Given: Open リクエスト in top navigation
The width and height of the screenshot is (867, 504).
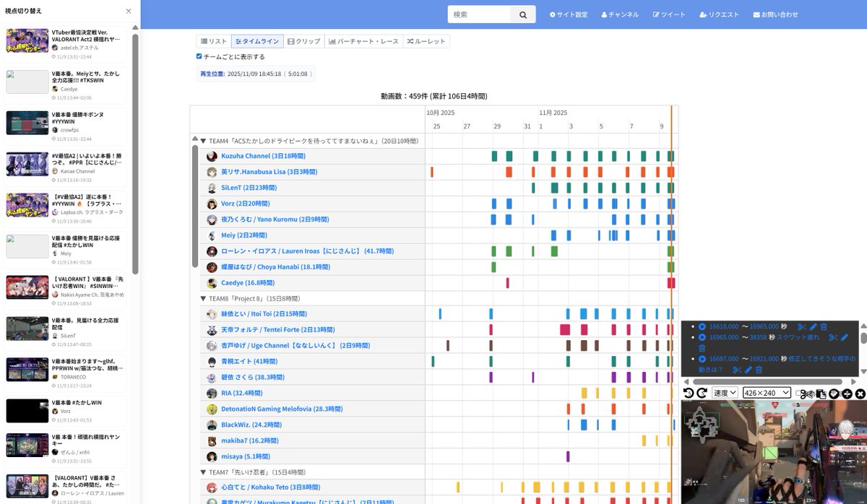Looking at the screenshot, I should tap(719, 14).
